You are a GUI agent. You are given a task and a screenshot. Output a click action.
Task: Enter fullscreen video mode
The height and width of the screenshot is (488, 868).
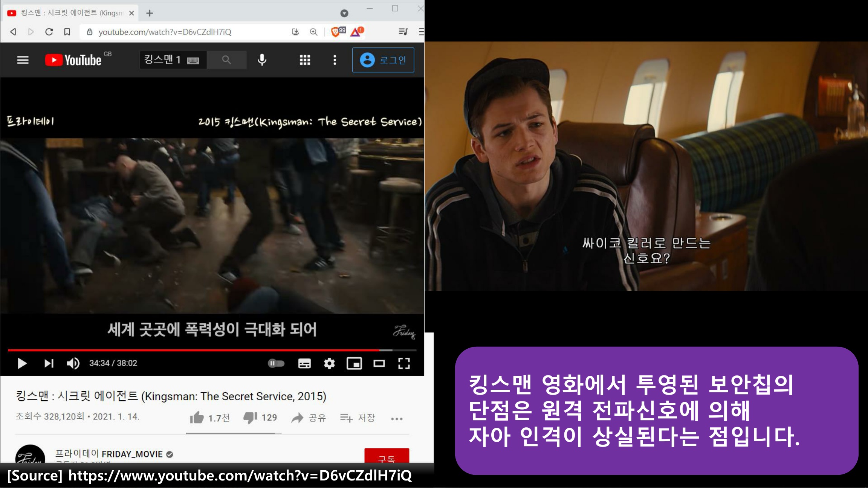pos(404,363)
